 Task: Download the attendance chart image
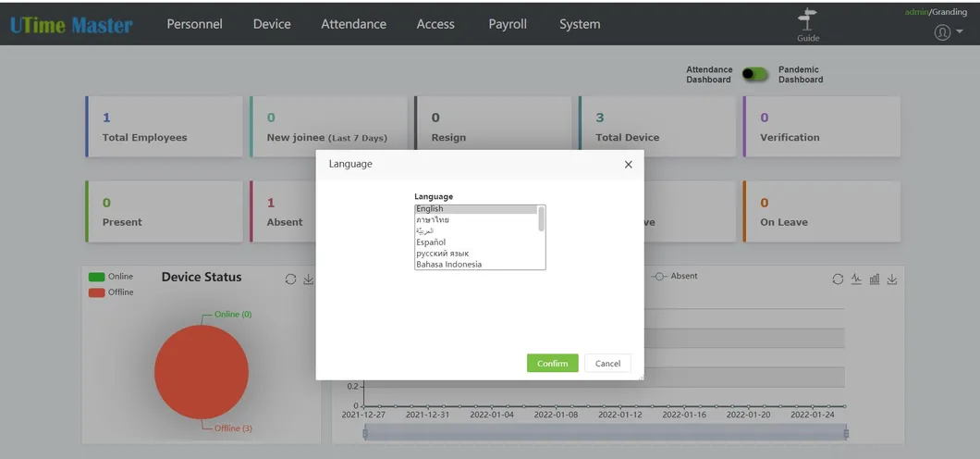[892, 279]
